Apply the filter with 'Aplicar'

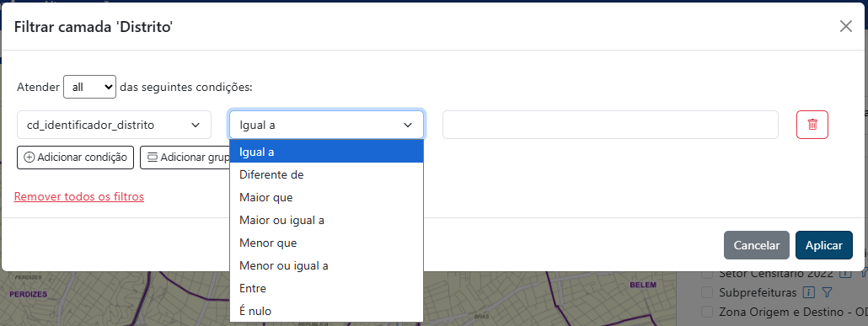point(823,245)
